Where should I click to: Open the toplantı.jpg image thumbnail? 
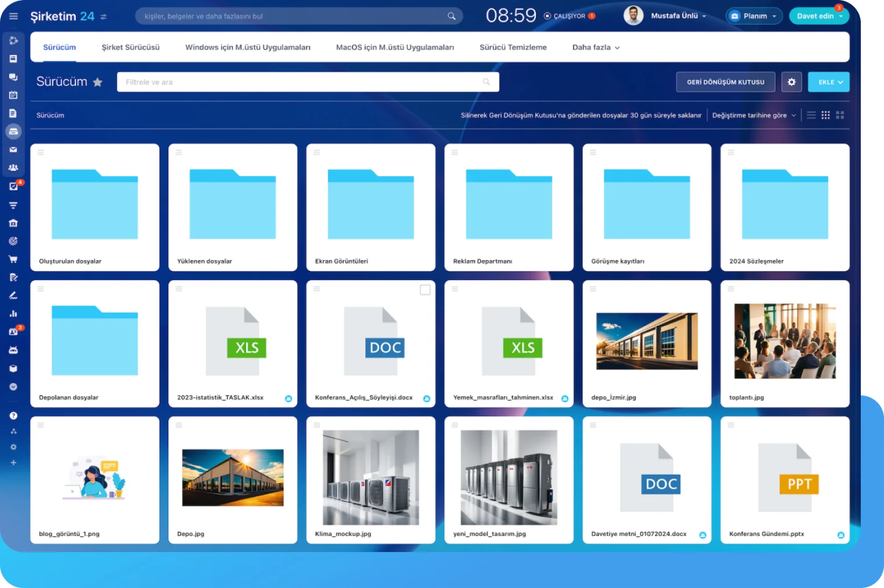coord(785,341)
